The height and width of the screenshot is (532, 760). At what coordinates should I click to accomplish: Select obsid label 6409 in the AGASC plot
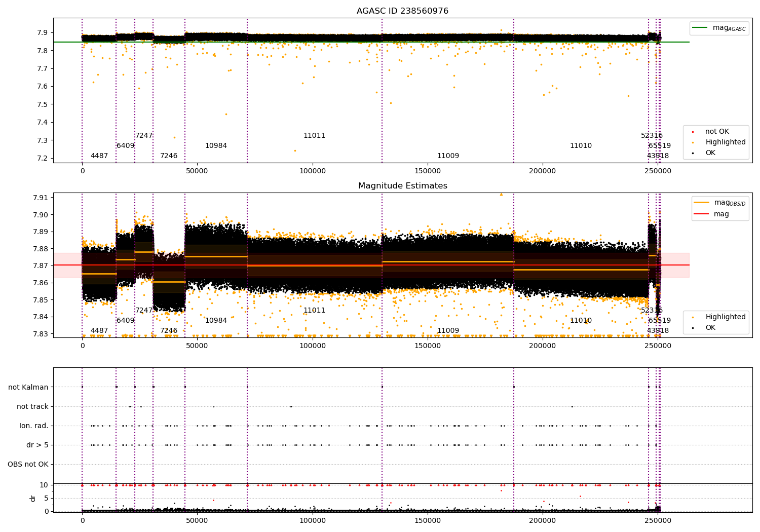click(126, 146)
